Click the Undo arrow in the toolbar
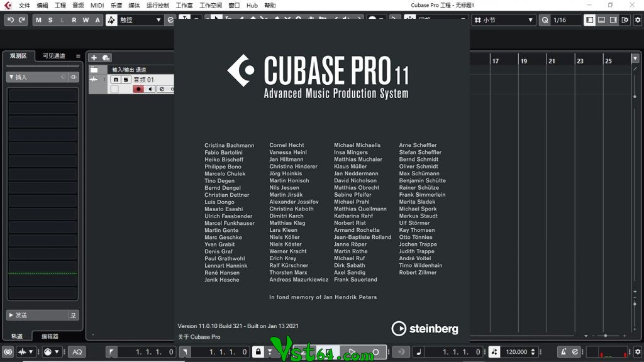This screenshot has height=362, width=644. click(x=11, y=19)
